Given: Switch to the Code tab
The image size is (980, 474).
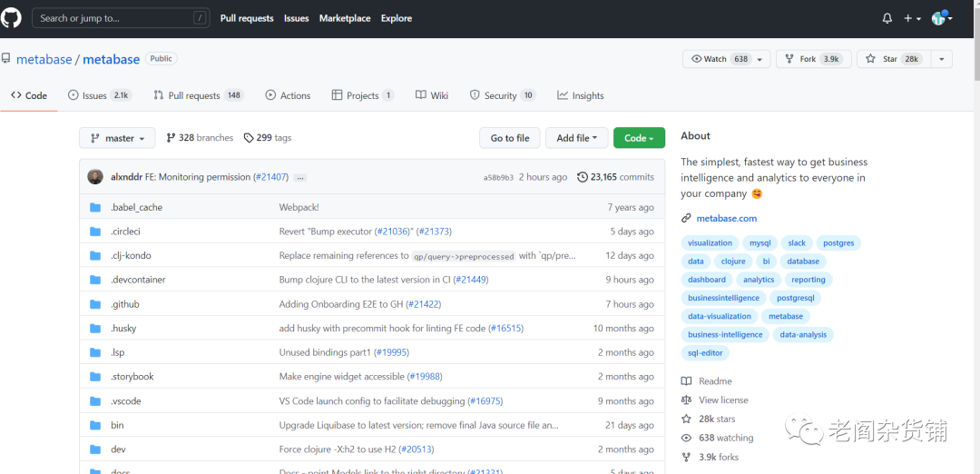Looking at the screenshot, I should pyautogui.click(x=29, y=95).
